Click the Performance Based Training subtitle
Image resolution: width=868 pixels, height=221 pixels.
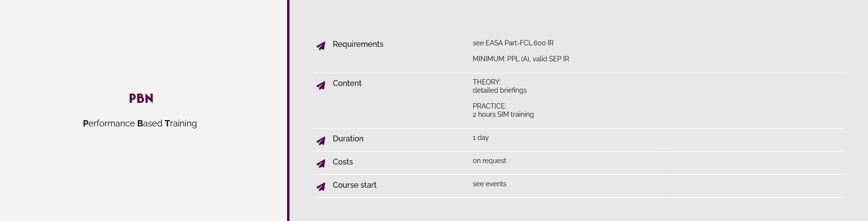pyautogui.click(x=140, y=124)
